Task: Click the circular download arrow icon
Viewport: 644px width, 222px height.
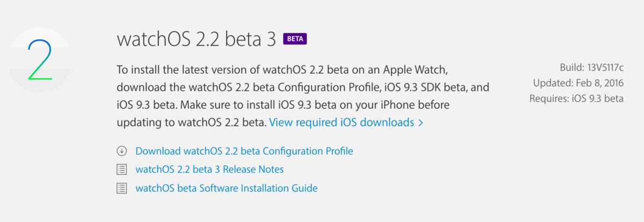Action: (x=122, y=151)
